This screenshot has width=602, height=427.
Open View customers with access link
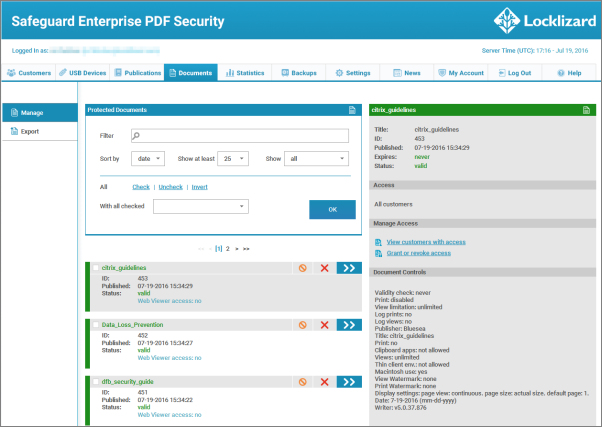(x=425, y=242)
